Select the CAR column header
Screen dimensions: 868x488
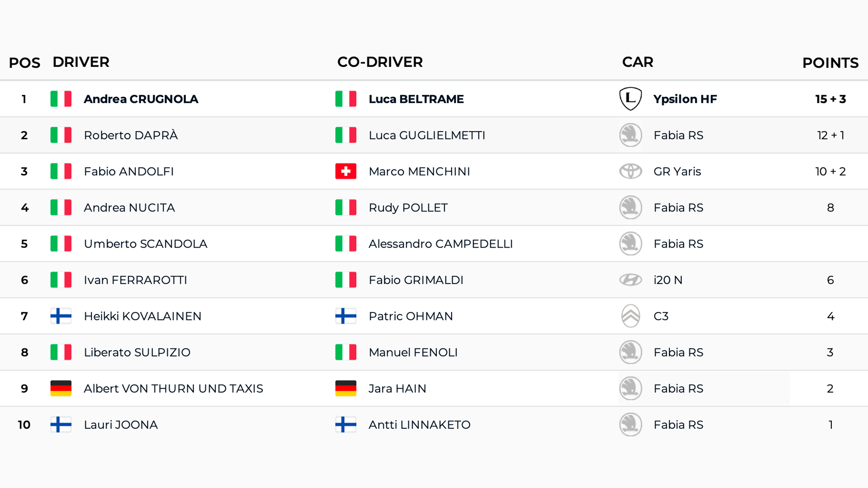637,62
